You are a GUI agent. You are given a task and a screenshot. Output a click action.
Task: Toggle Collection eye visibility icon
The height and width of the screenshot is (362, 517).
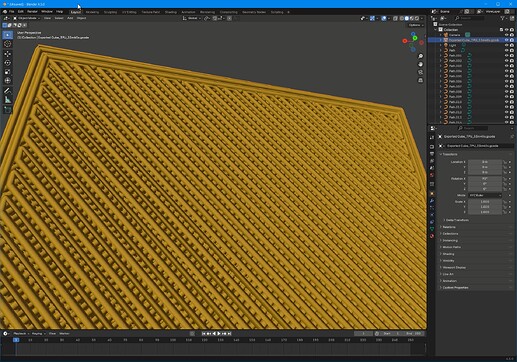tap(506, 30)
